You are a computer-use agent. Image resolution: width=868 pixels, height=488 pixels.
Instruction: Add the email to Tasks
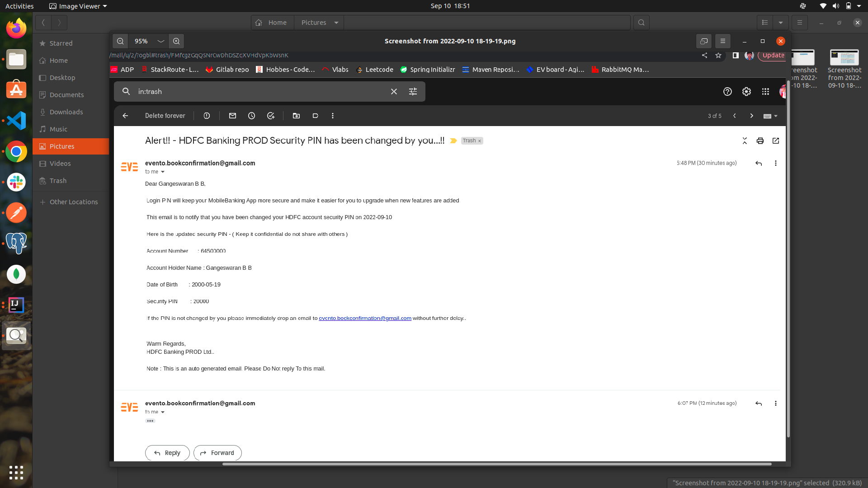[271, 116]
